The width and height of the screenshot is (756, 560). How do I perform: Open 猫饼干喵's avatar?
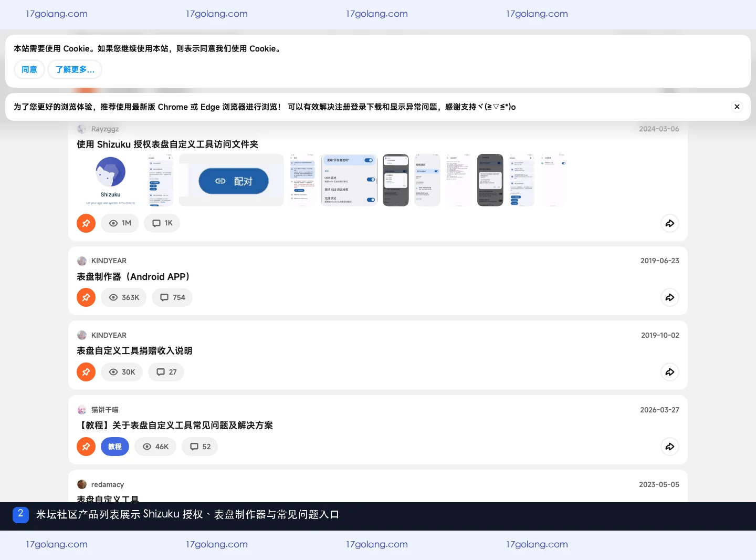point(82,410)
